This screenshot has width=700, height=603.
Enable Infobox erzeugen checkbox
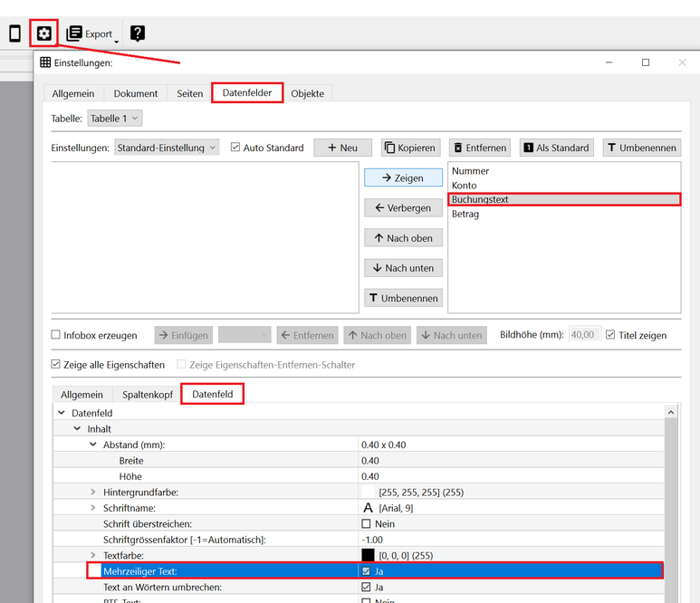point(56,335)
